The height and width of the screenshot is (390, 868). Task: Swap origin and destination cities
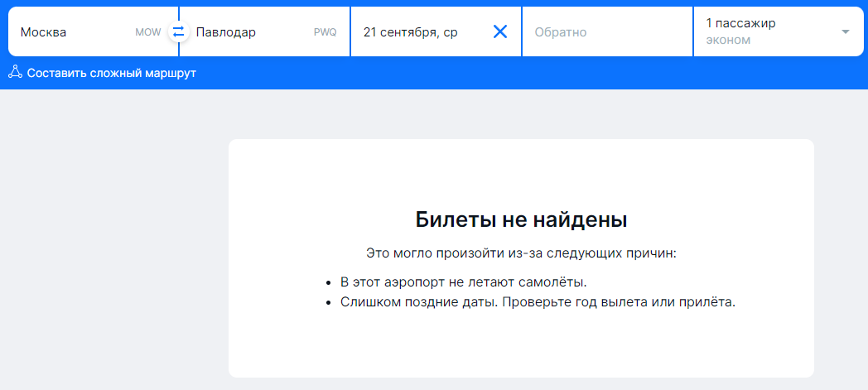(x=178, y=31)
